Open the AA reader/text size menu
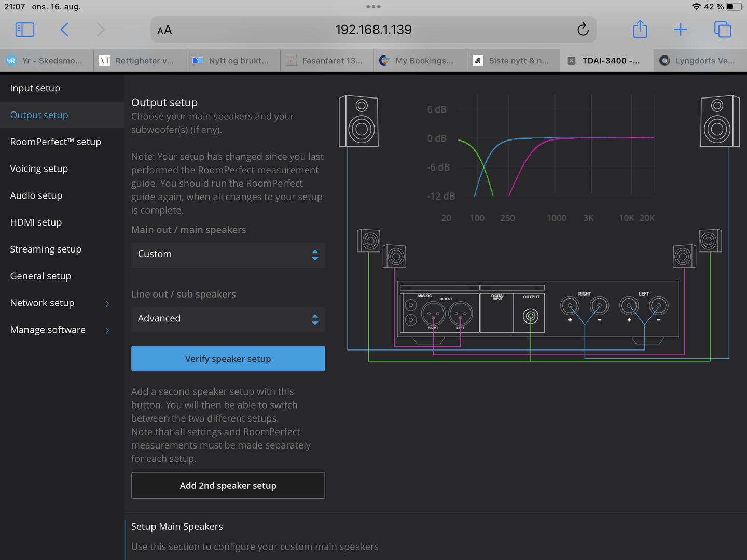 coord(164,30)
